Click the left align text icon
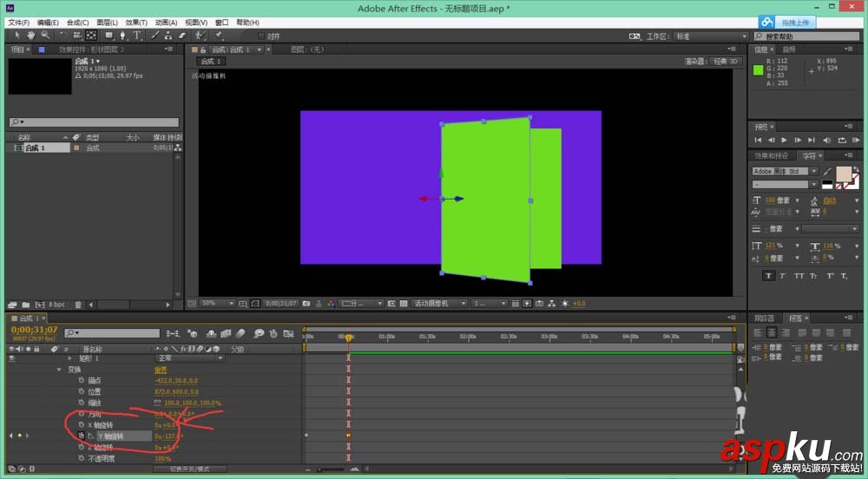This screenshot has width=868, height=479. coord(758,332)
